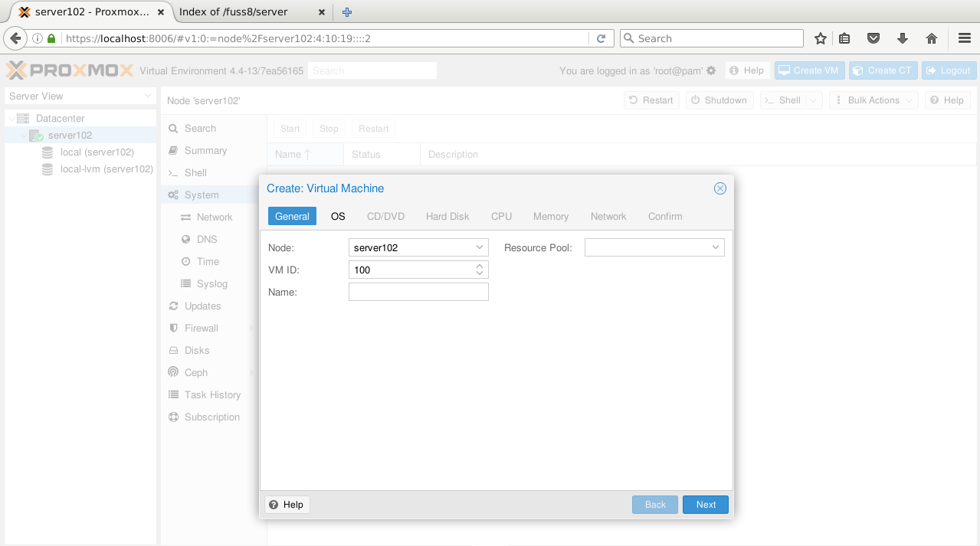Open the Node dropdown showing server102
Image resolution: width=980 pixels, height=546 pixels.
pyautogui.click(x=480, y=247)
